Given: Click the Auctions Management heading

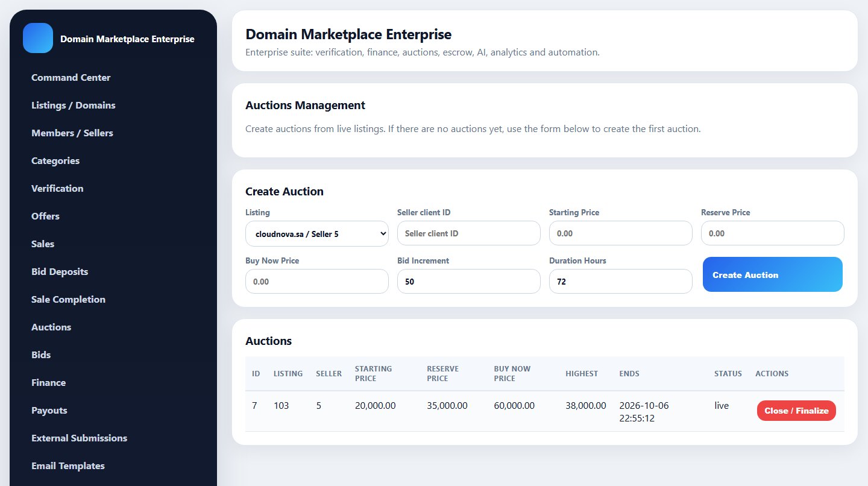Looking at the screenshot, I should 305,105.
